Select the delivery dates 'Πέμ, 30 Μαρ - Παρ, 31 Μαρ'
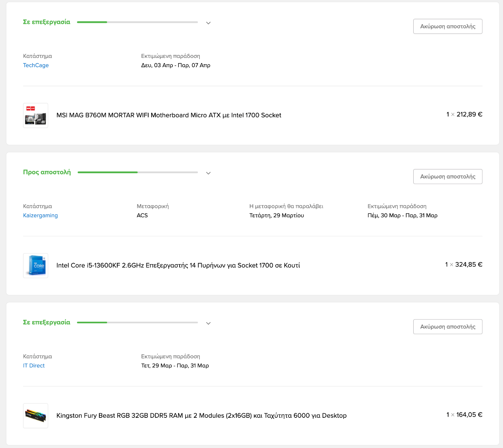The image size is (503, 448). tap(403, 215)
